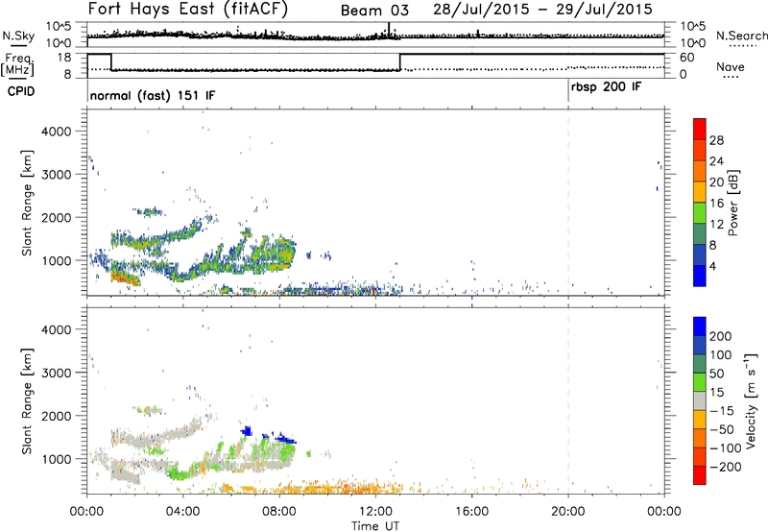
Task: Click the "-100" Velocity colorbar tick label
Action: pos(725,447)
